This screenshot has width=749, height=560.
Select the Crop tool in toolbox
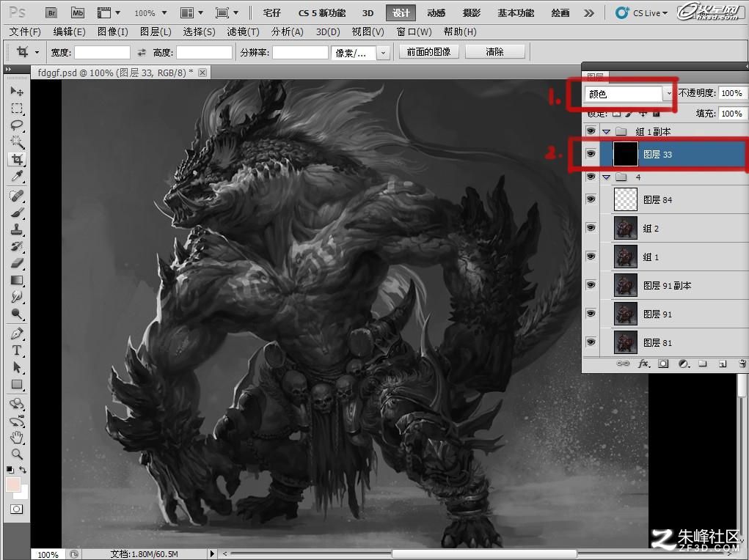coord(17,159)
